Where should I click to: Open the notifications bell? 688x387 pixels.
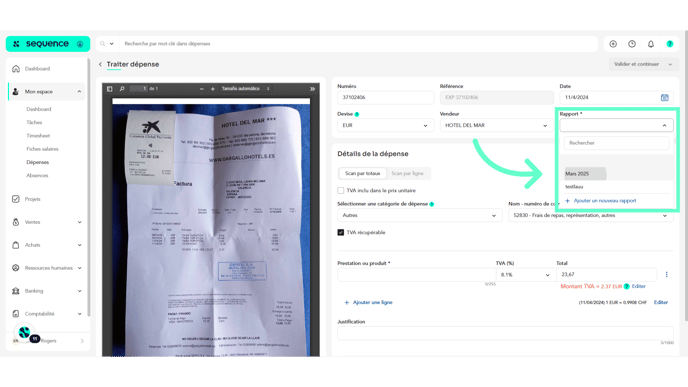tap(651, 44)
